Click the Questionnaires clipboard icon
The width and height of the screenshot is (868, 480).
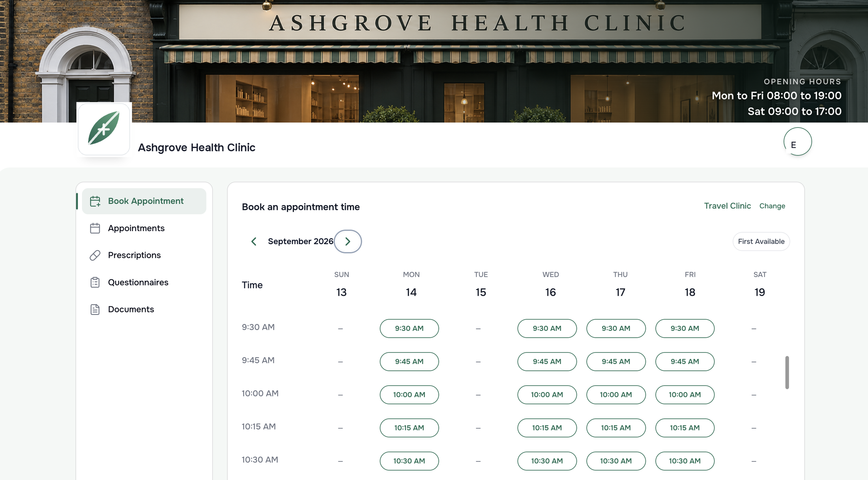tap(95, 282)
